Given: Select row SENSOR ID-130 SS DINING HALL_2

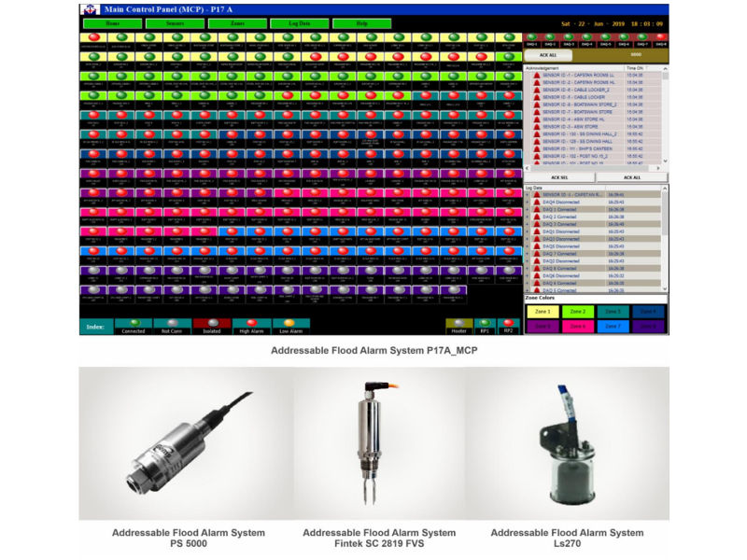Looking at the screenshot, I should (x=593, y=134).
